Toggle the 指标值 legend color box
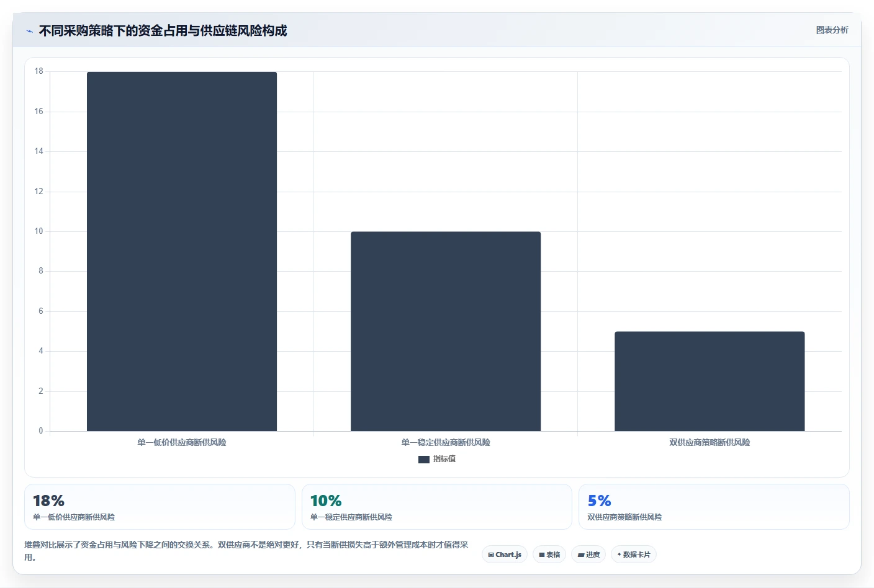Image resolution: width=874 pixels, height=588 pixels. [x=424, y=460]
